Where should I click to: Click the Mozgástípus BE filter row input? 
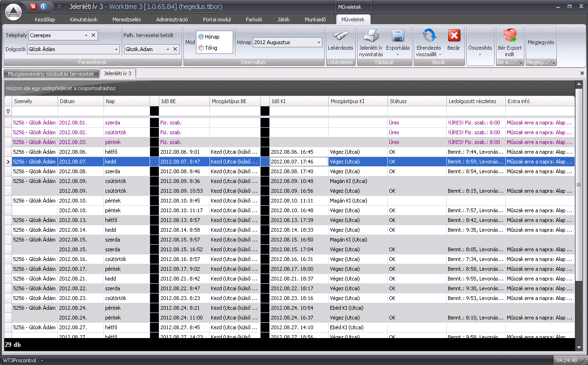235,111
